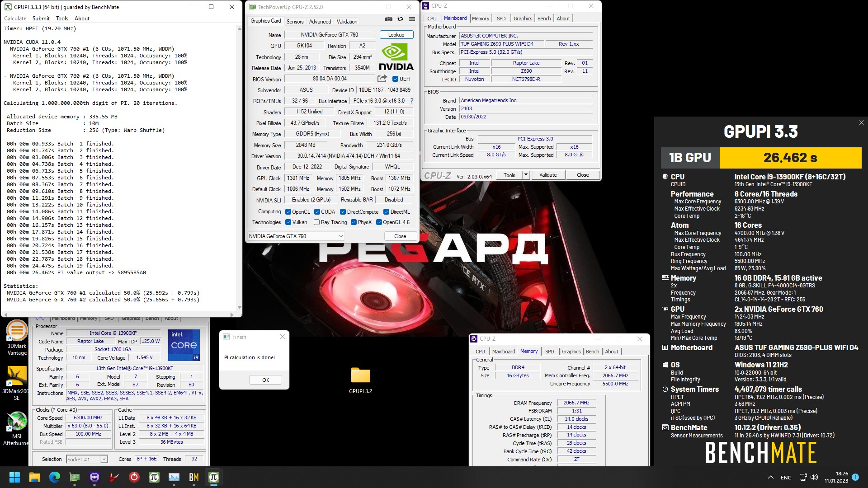Screen dimensions: 868x488
Task: Toggle the OpenCL checkbox
Action: pyautogui.click(x=288, y=211)
